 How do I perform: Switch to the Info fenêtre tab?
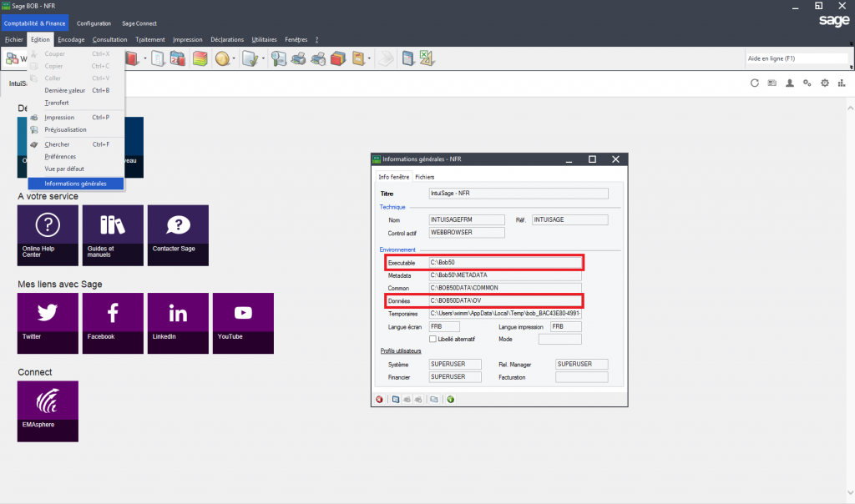pyautogui.click(x=394, y=177)
